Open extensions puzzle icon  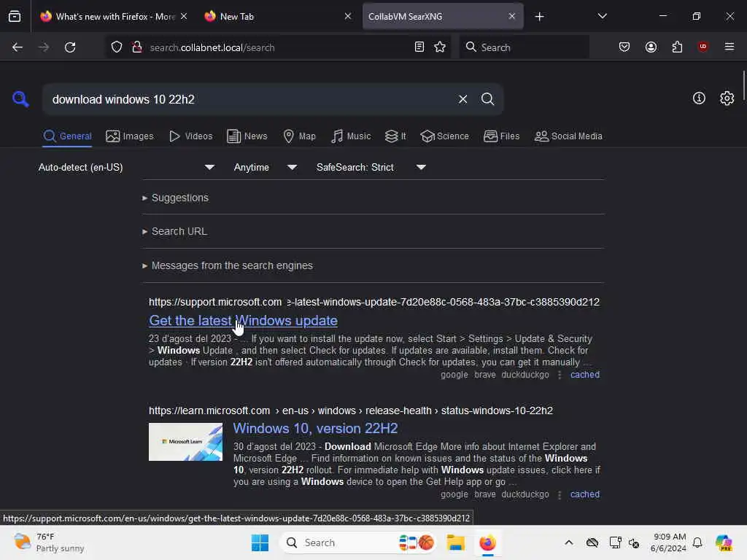click(677, 47)
